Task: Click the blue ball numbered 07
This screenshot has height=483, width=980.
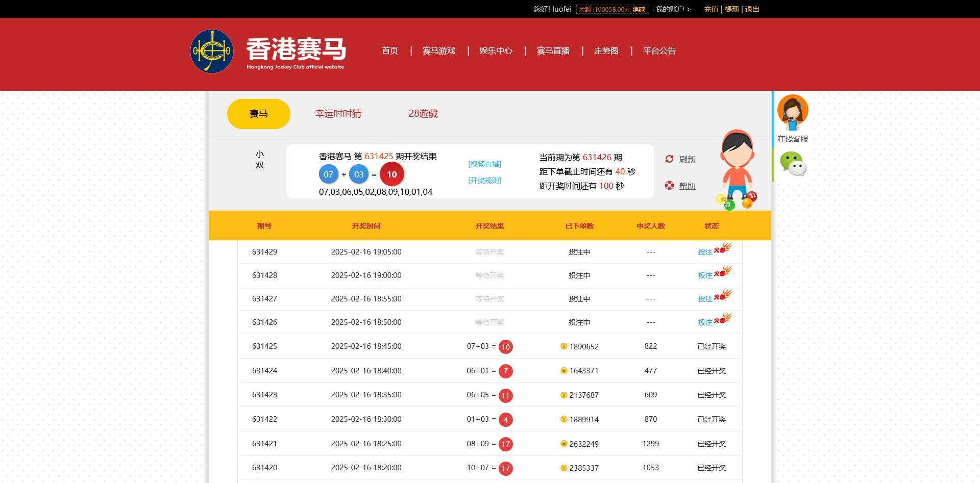Action: [328, 174]
